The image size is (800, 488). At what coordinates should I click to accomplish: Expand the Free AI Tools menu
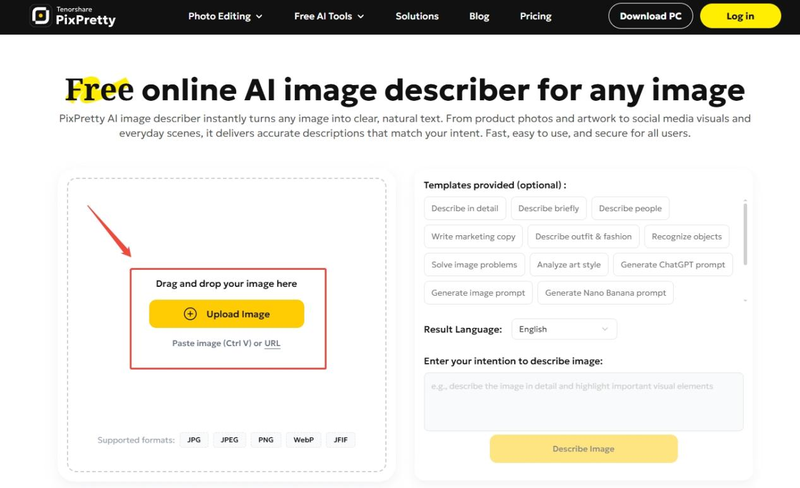tap(329, 16)
